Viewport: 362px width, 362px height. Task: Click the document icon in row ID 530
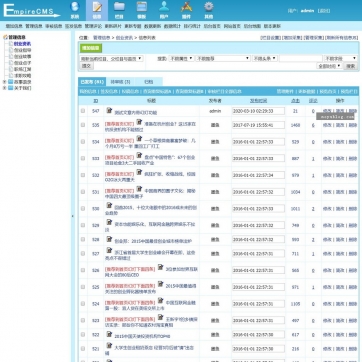[109, 205]
